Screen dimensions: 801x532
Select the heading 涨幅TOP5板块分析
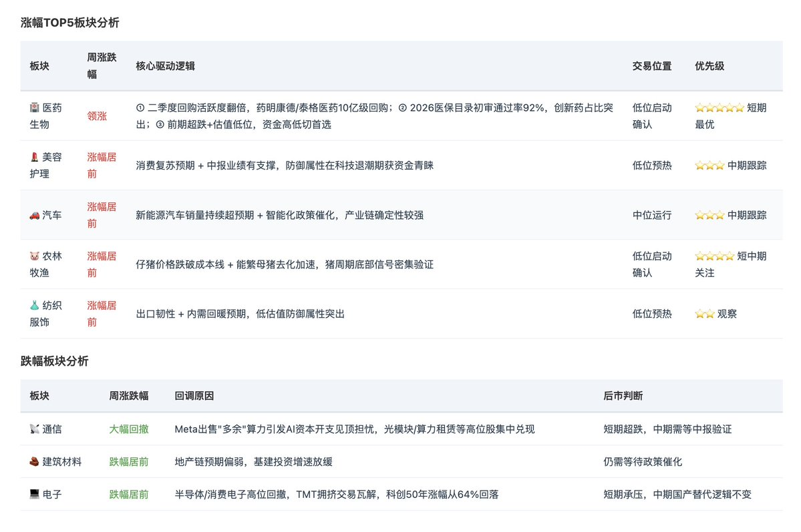[70, 23]
